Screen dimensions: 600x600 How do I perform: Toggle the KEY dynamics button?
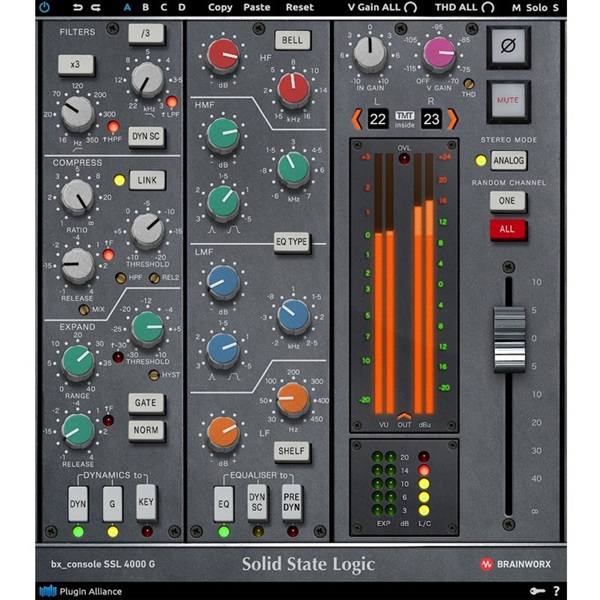pyautogui.click(x=146, y=502)
